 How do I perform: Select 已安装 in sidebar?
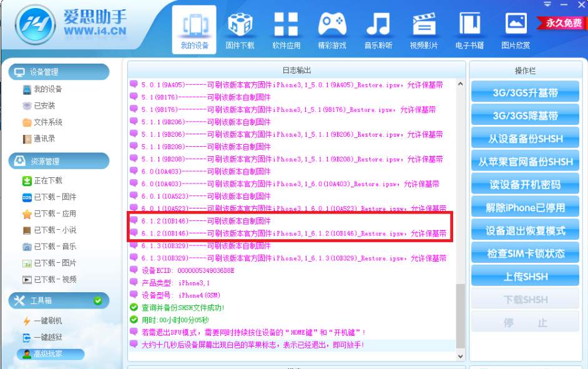[39, 106]
